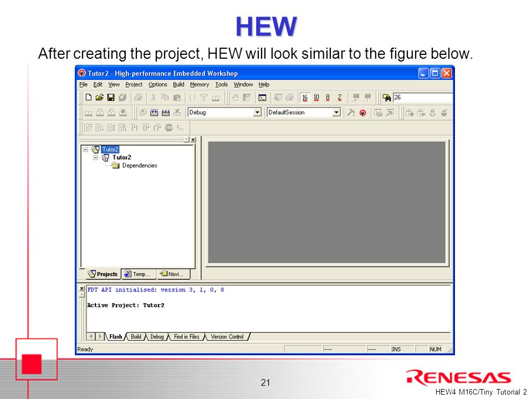Select highlighted Tutor2 workspace item
532x399 pixels.
[110, 149]
